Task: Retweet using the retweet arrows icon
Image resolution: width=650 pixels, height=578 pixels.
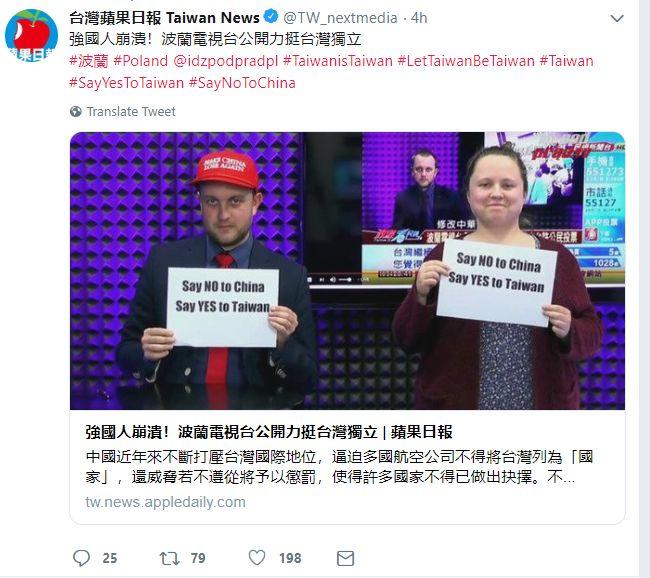Action: pos(170,558)
